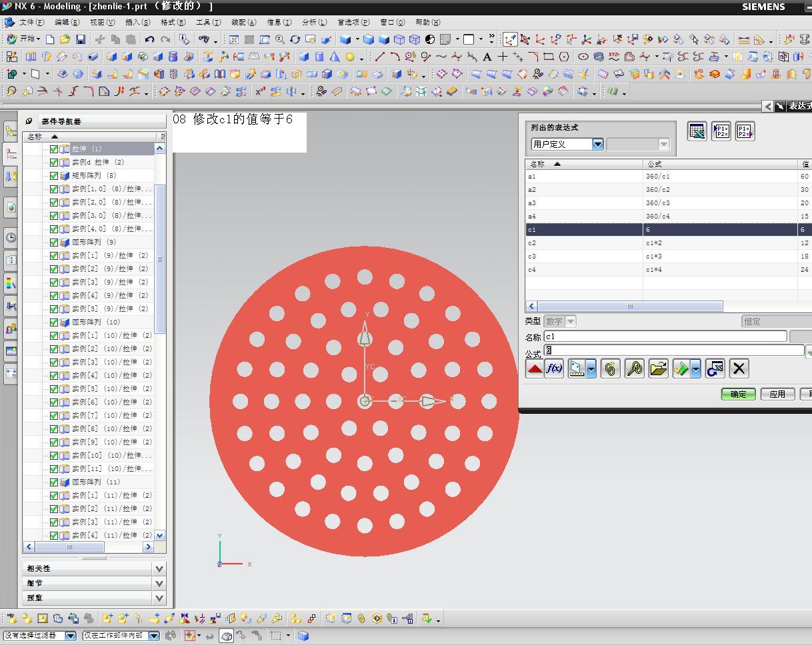Undo the last action
This screenshot has width=812, height=645.
[150, 39]
